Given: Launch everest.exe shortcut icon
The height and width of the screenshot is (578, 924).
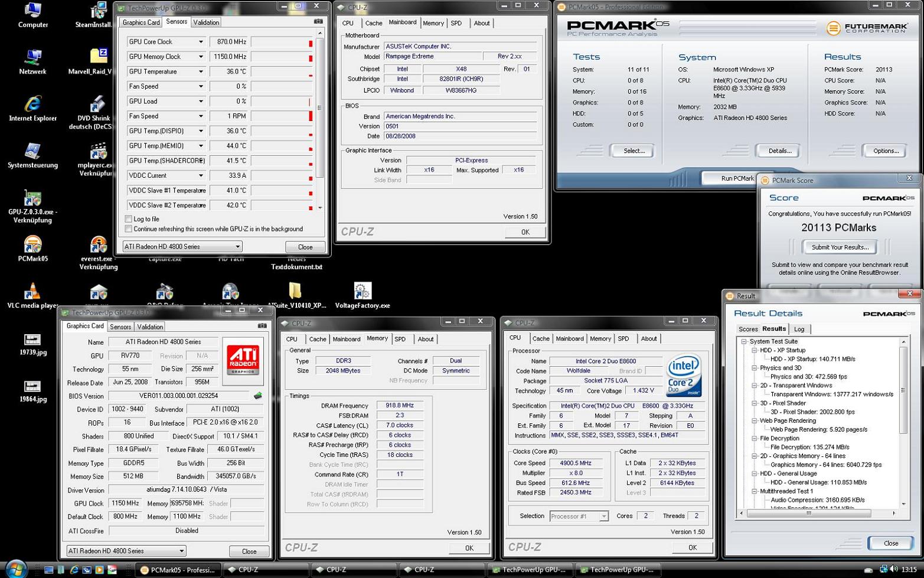Looking at the screenshot, I should click(98, 253).
